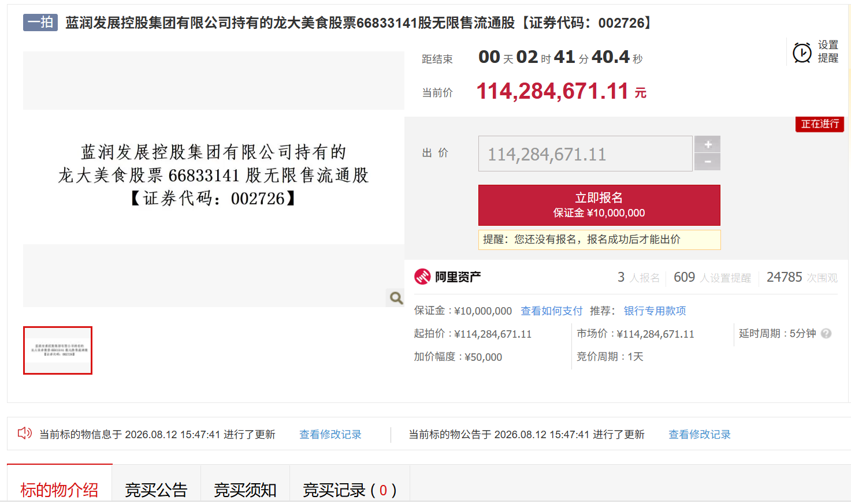Open 银行专用款项 link
The image size is (851, 504).
[x=655, y=311]
